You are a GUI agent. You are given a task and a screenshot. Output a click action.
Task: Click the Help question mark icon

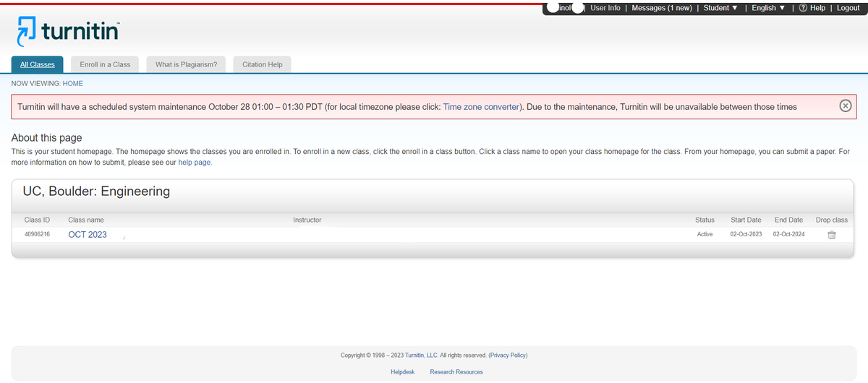(803, 8)
